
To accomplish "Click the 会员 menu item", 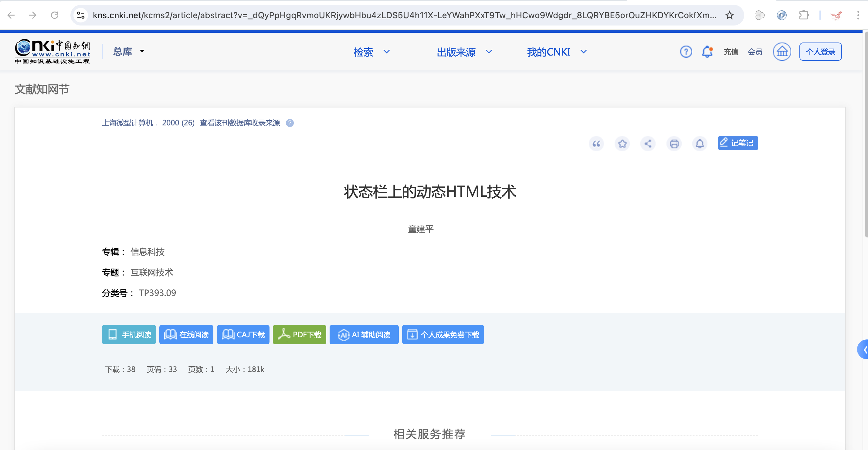I will 755,52.
